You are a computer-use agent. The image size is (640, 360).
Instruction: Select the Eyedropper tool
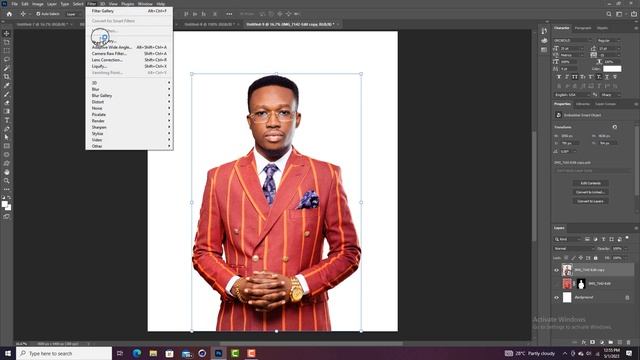(x=7, y=85)
